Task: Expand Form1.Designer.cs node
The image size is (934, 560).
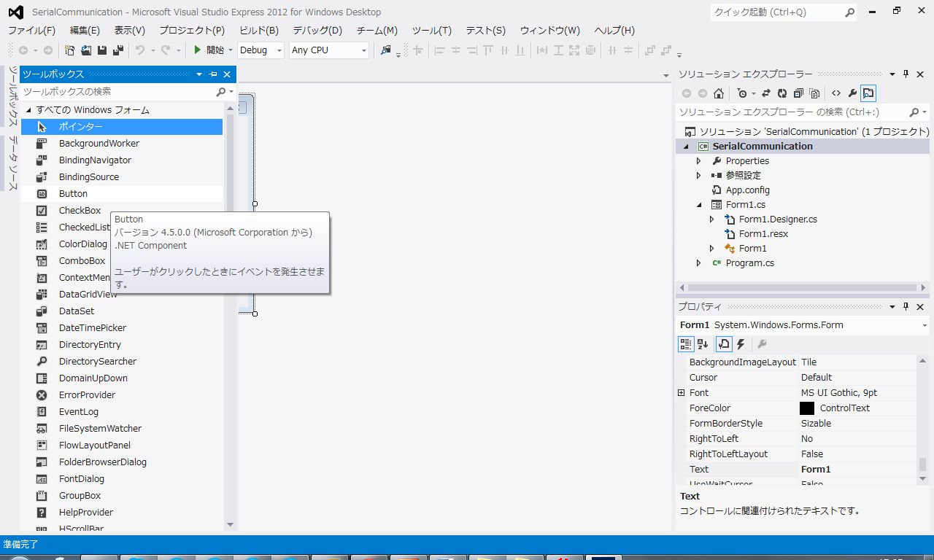Action: point(712,219)
